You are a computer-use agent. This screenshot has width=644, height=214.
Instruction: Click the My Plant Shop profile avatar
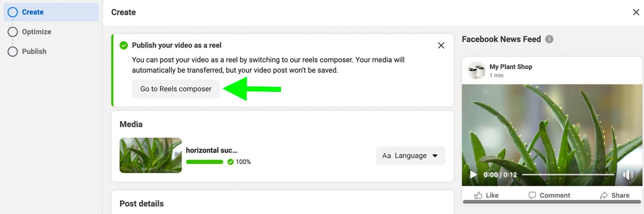point(476,70)
